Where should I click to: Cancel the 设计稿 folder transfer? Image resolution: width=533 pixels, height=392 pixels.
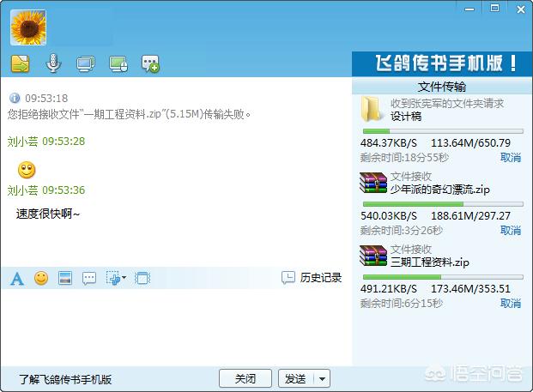[511, 158]
